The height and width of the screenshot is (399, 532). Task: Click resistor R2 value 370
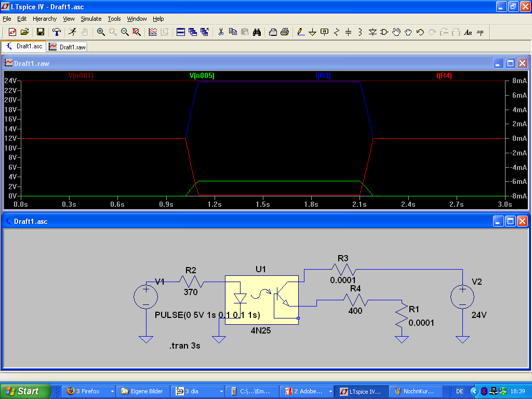[191, 292]
